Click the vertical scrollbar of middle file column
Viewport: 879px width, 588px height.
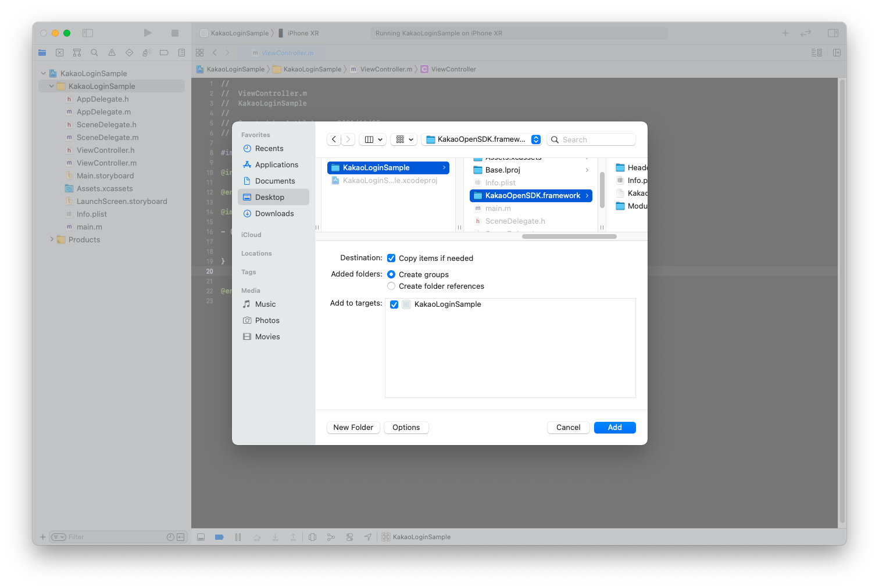pos(602,190)
